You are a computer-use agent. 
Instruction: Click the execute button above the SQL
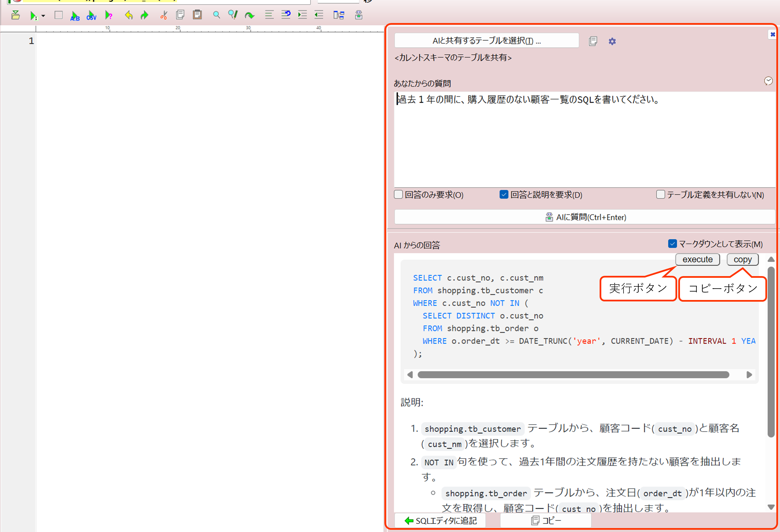tap(697, 259)
